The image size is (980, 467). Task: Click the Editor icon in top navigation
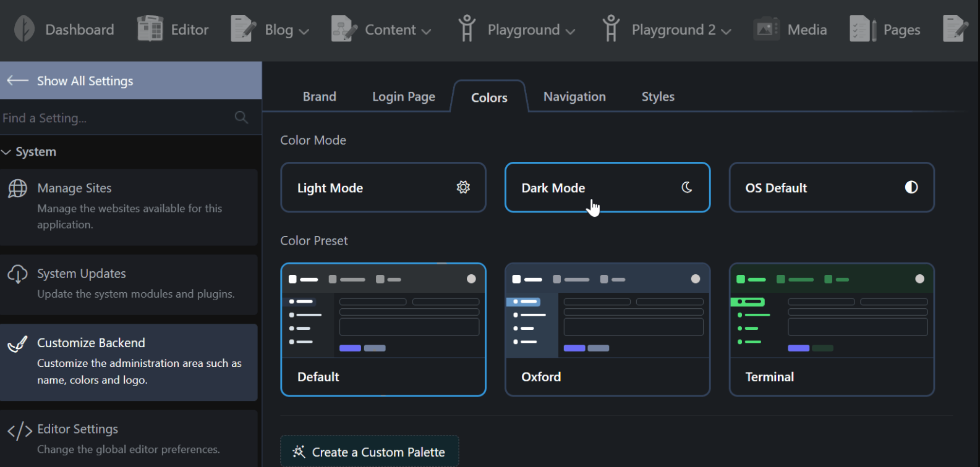pyautogui.click(x=150, y=29)
